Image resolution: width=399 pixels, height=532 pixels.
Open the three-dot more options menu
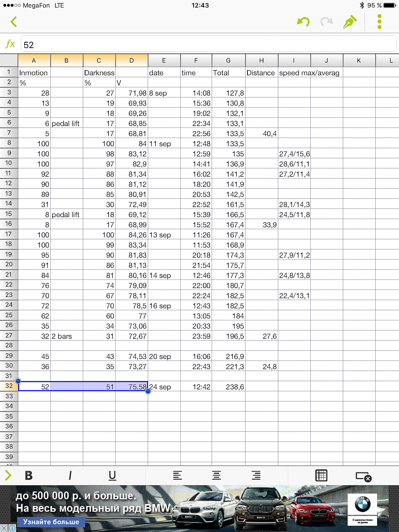pos(379,22)
